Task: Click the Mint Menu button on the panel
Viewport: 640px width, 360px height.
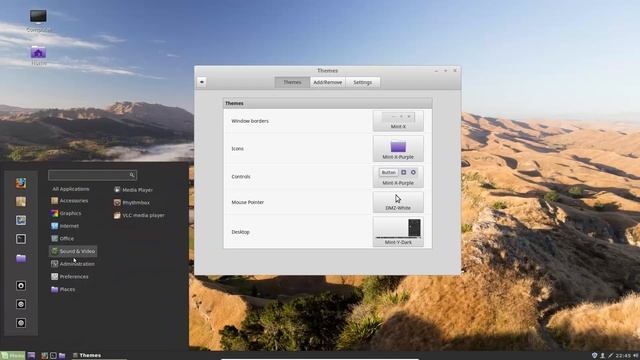Action: tap(13, 356)
